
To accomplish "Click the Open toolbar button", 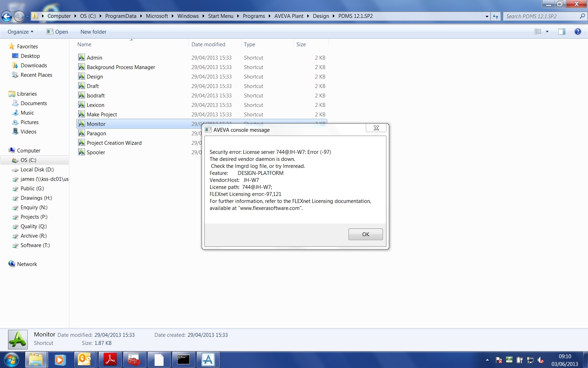I will (x=57, y=32).
